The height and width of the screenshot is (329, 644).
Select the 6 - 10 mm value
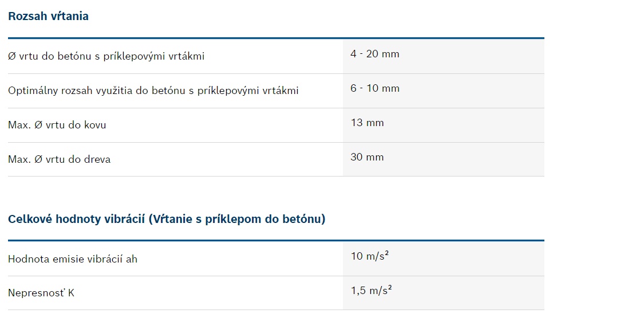[375, 88]
